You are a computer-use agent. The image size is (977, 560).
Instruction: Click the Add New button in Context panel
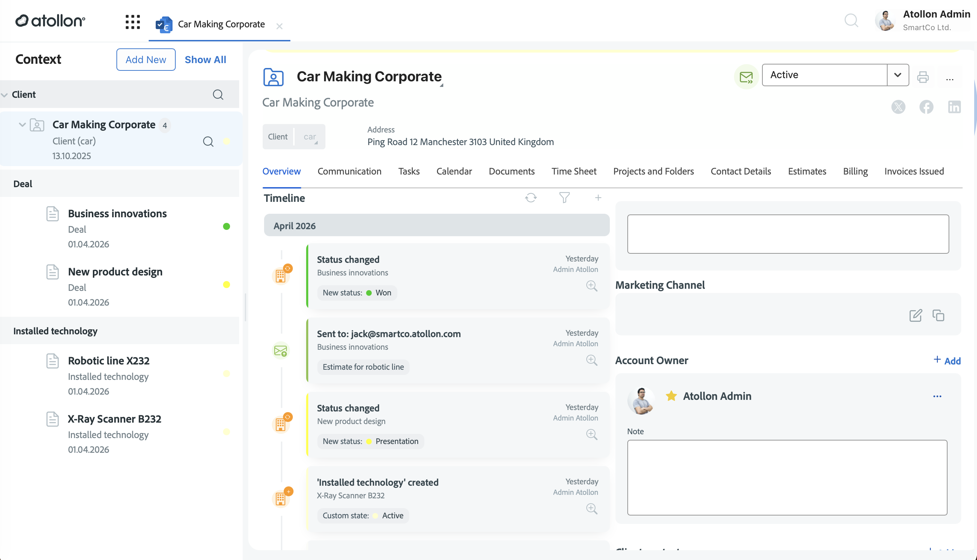click(146, 59)
